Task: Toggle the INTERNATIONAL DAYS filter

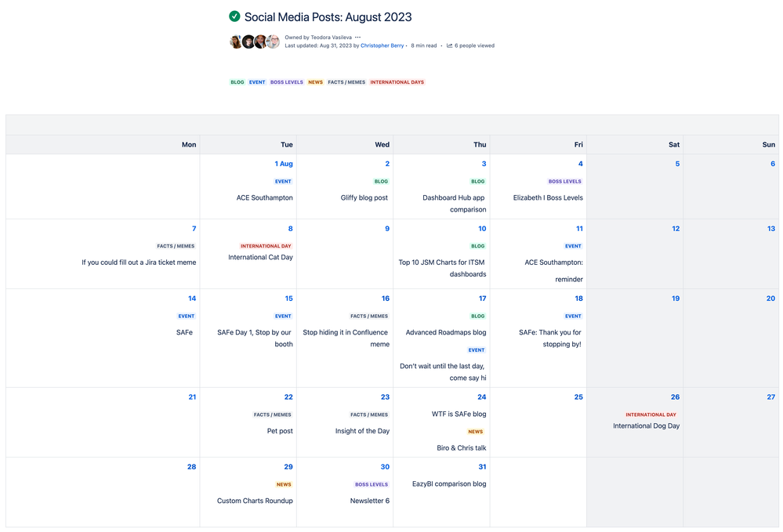Action: [397, 81]
